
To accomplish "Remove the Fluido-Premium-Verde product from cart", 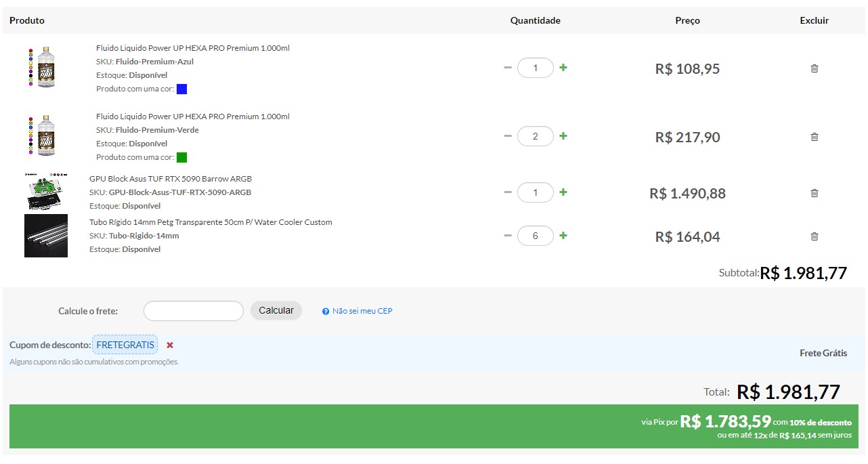I will pos(815,137).
